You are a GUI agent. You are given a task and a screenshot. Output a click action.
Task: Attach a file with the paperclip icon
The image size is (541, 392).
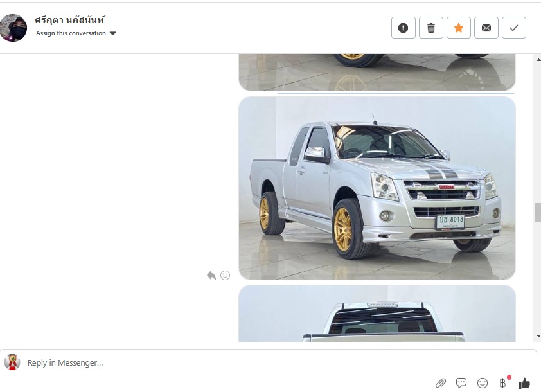tap(441, 383)
